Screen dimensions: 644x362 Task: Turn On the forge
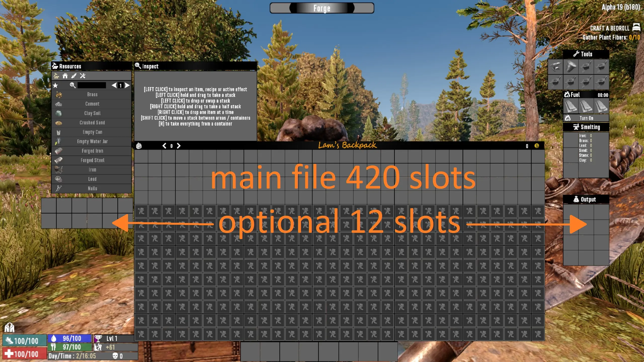[586, 118]
